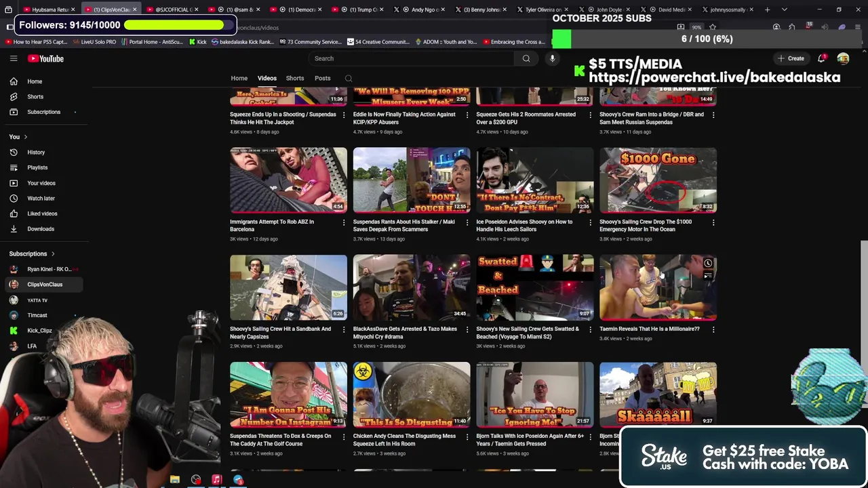
Task: Open Portal Home - AntiScu bookmark
Action: 152,42
